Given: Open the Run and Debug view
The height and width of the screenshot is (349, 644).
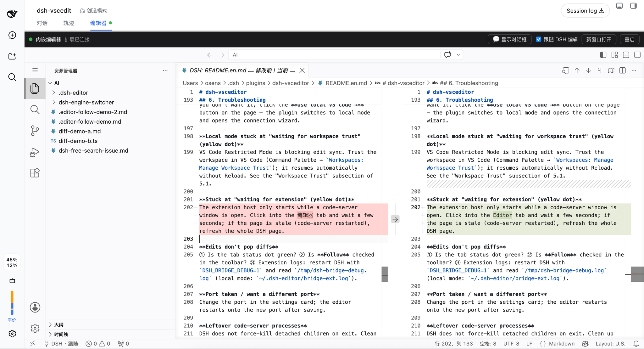Looking at the screenshot, I should [35, 152].
